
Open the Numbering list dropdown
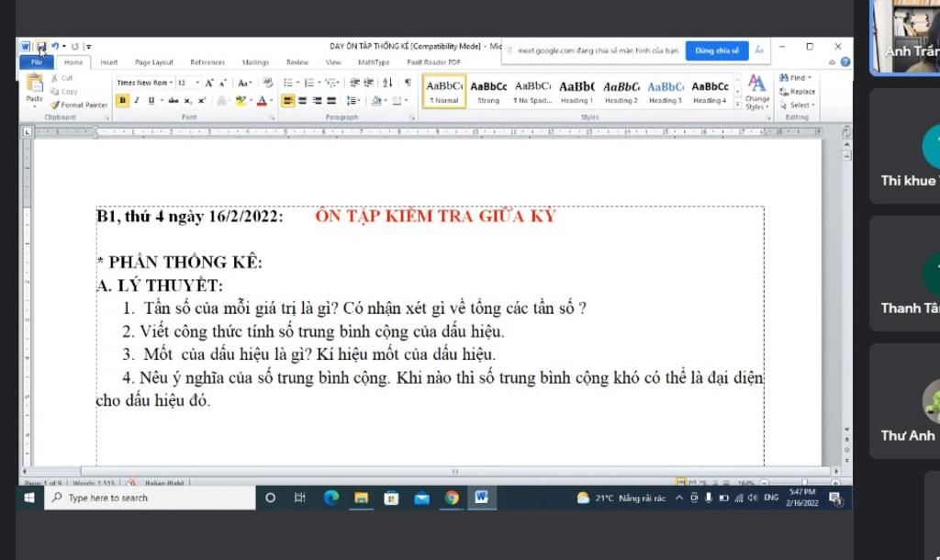[319, 83]
